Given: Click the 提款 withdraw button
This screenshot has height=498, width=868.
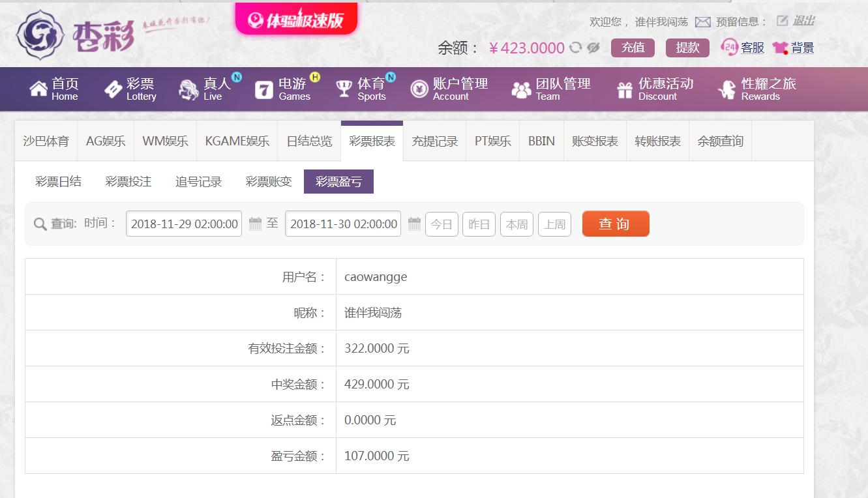Looking at the screenshot, I should coord(687,48).
